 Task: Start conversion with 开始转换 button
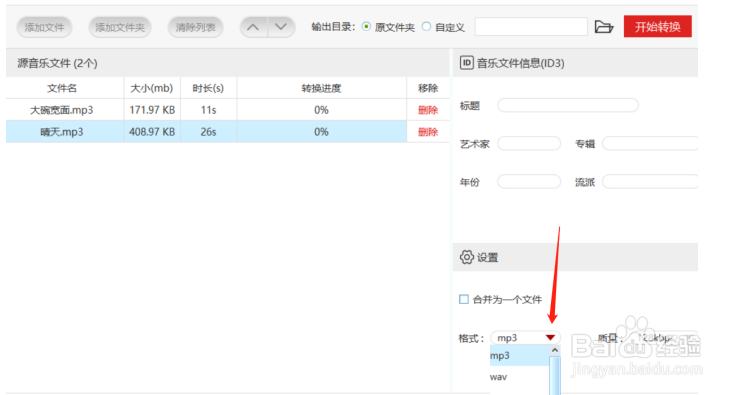point(658,27)
